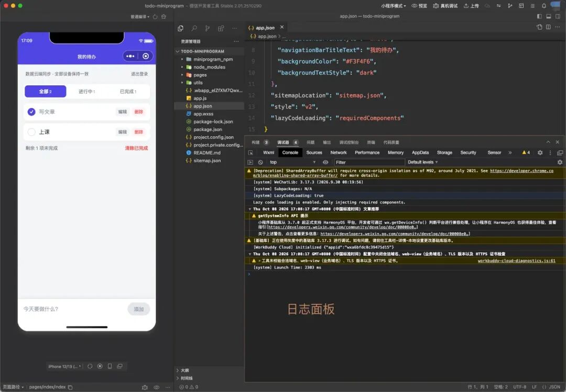The height and width of the screenshot is (392, 566).
Task: Click the 预览 preview eye button
Action: [x=419, y=6]
